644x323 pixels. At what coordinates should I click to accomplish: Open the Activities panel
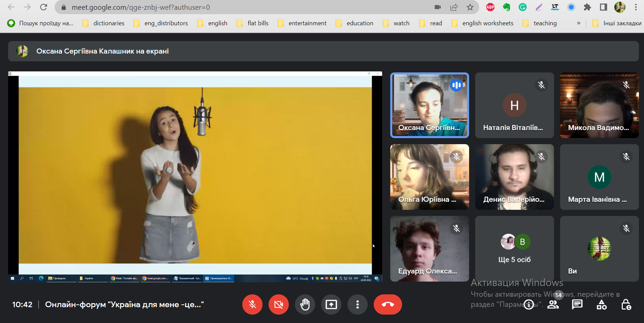602,304
